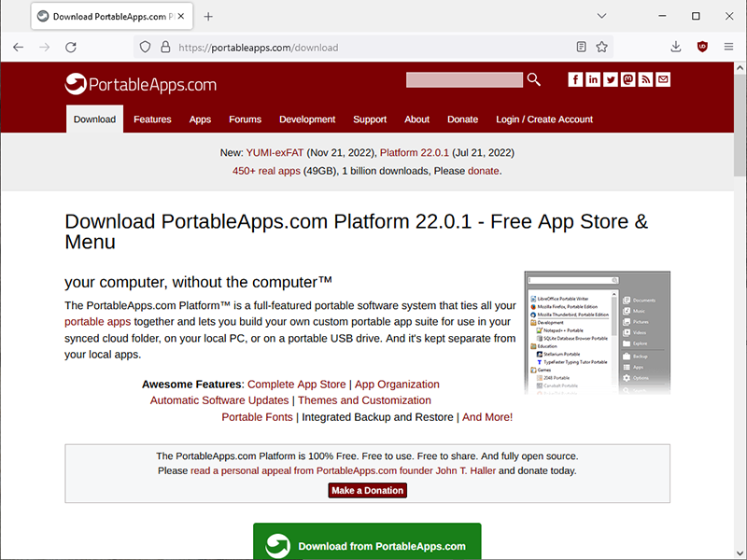Open the Mastodon social icon
Screen dimensions: 747x560
[x=628, y=80]
